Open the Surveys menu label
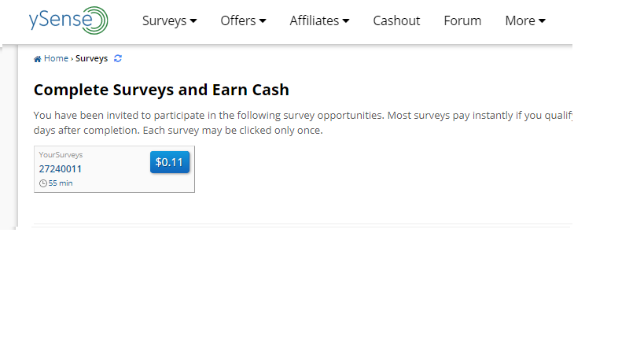 [x=164, y=21]
